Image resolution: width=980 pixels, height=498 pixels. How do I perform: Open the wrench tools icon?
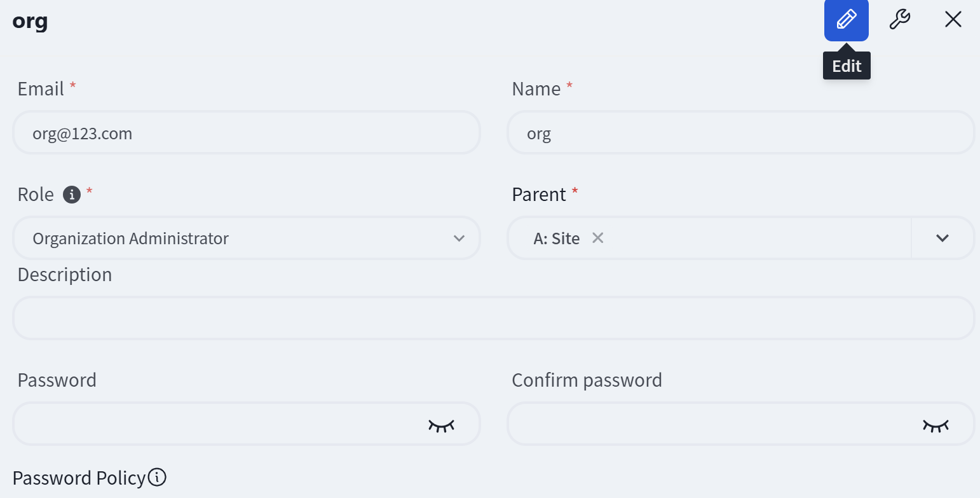pyautogui.click(x=899, y=20)
